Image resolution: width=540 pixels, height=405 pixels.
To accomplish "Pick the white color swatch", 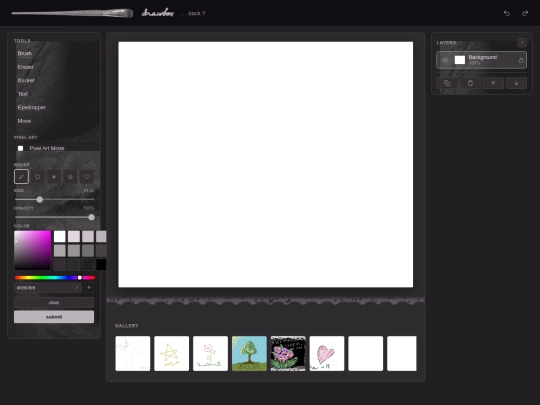I will 60,237.
